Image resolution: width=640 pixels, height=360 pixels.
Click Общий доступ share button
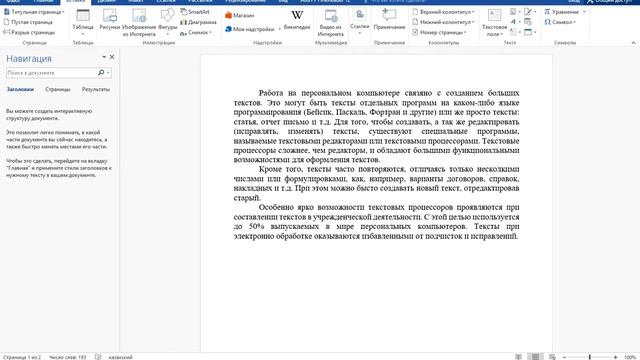click(609, 1)
